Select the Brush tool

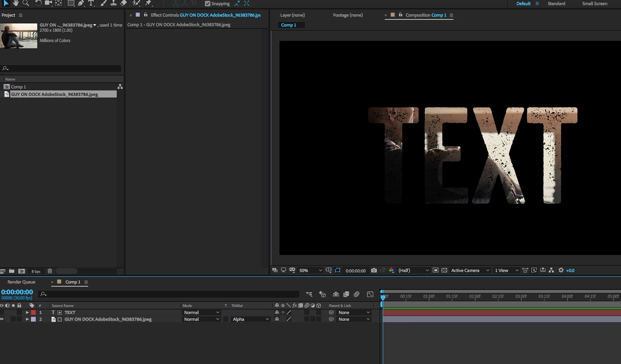[104, 3]
